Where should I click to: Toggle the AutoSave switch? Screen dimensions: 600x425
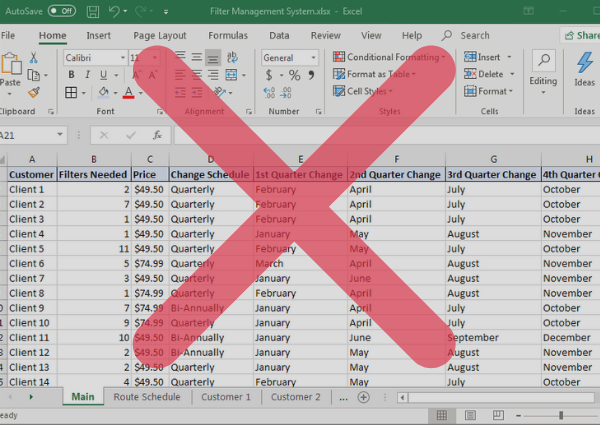[62, 10]
